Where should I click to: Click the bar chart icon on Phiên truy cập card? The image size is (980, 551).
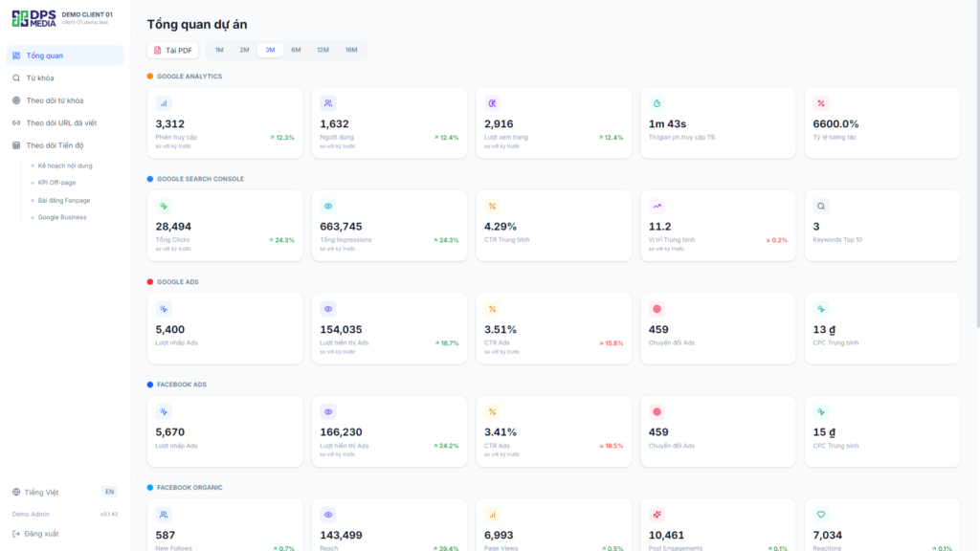(164, 103)
